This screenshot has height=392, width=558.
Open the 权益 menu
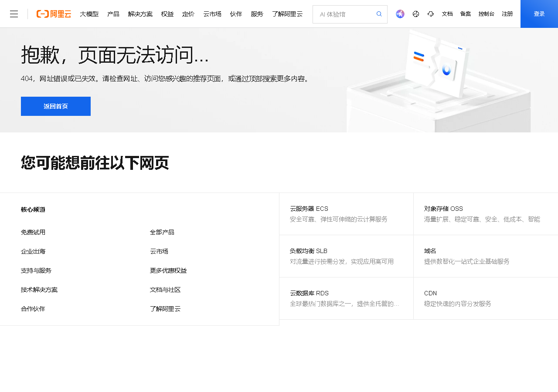tap(167, 14)
